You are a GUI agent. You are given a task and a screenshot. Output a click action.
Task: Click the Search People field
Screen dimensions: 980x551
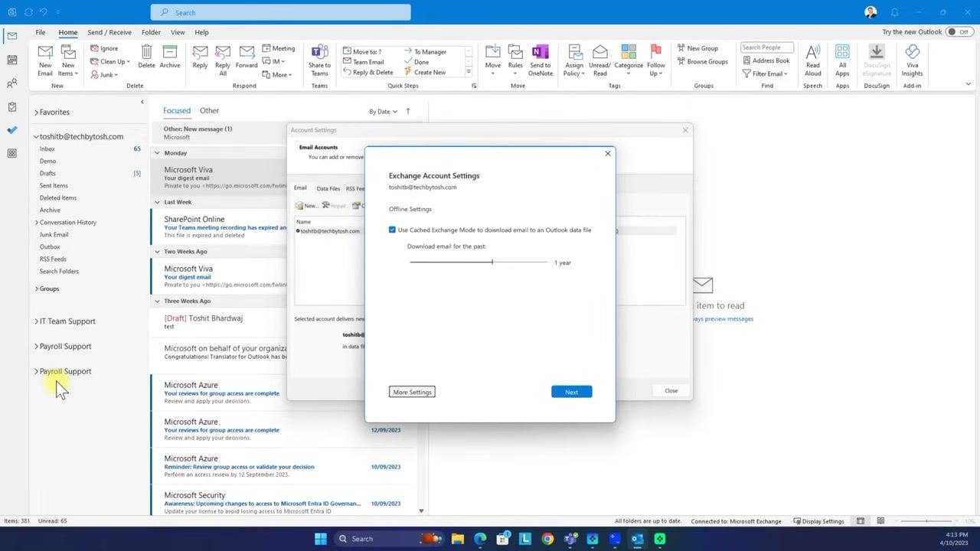point(766,47)
